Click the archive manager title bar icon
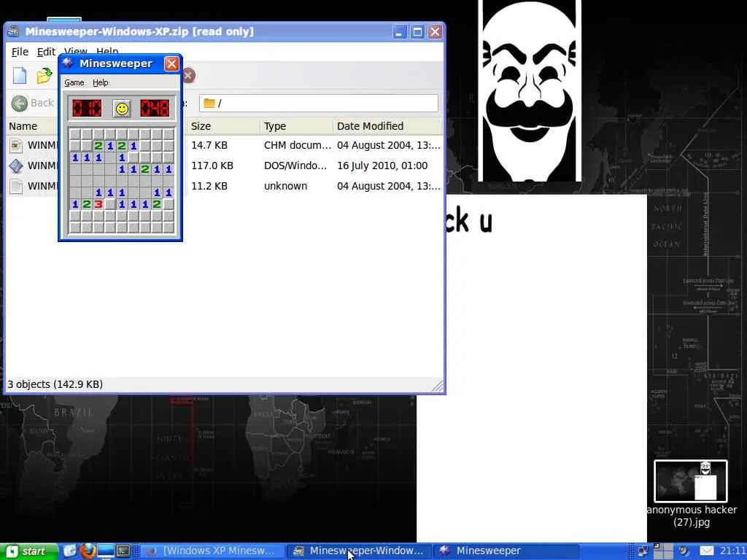Image resolution: width=747 pixels, height=560 pixels. click(13, 31)
